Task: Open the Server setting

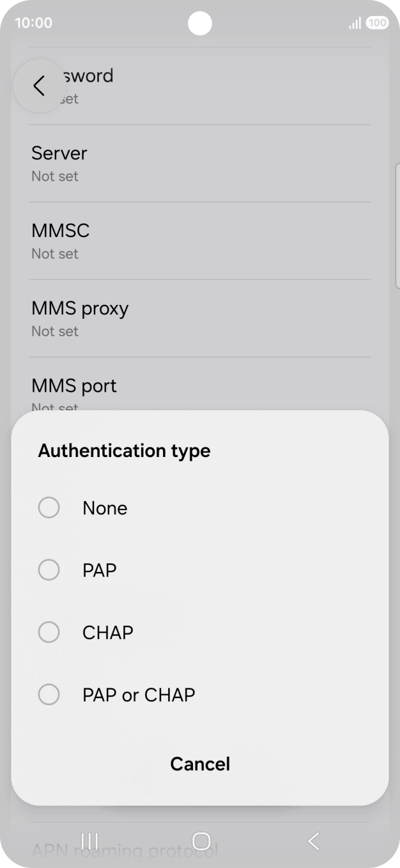Action: click(x=200, y=164)
